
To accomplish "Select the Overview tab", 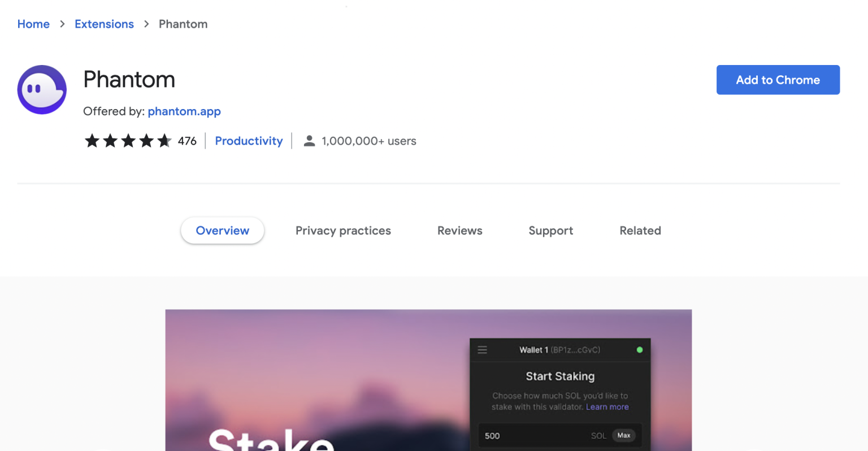I will (x=222, y=231).
